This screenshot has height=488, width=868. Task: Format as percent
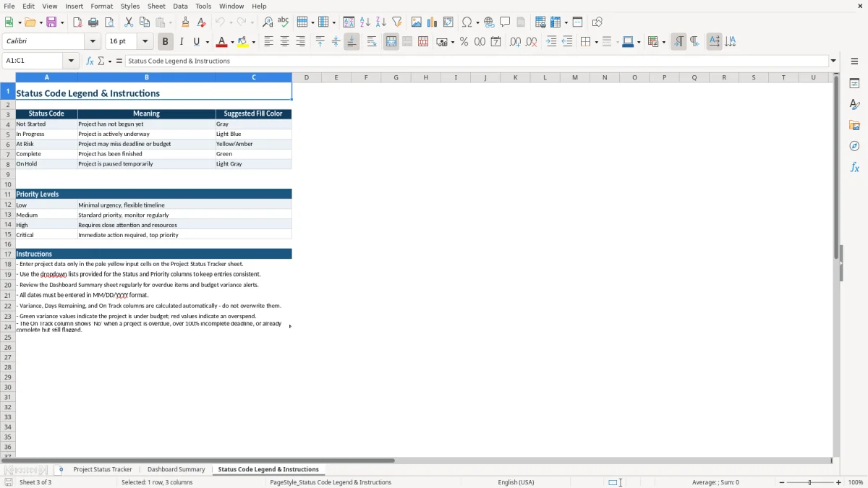pyautogui.click(x=464, y=42)
